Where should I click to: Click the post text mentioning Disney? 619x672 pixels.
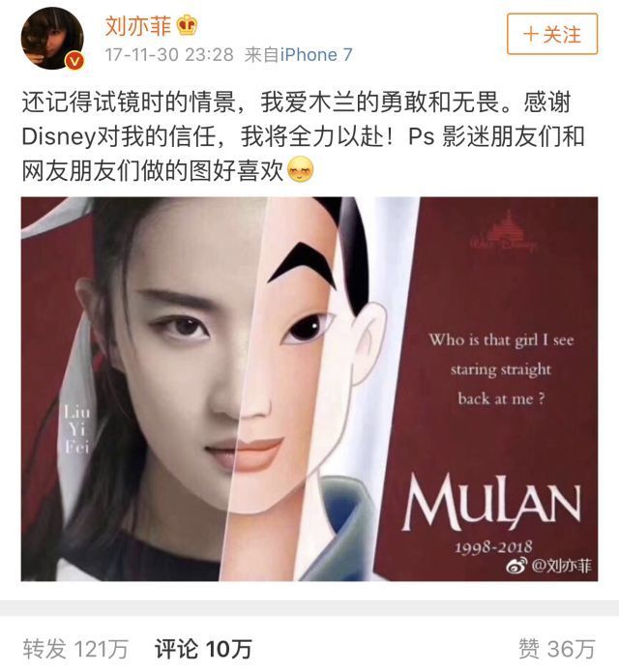(302, 136)
